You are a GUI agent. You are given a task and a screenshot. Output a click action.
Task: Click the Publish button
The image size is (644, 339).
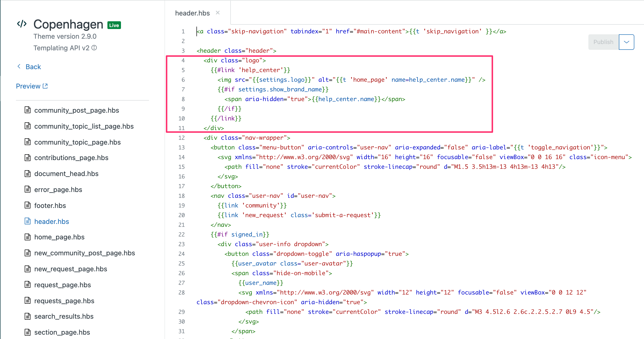click(x=604, y=42)
